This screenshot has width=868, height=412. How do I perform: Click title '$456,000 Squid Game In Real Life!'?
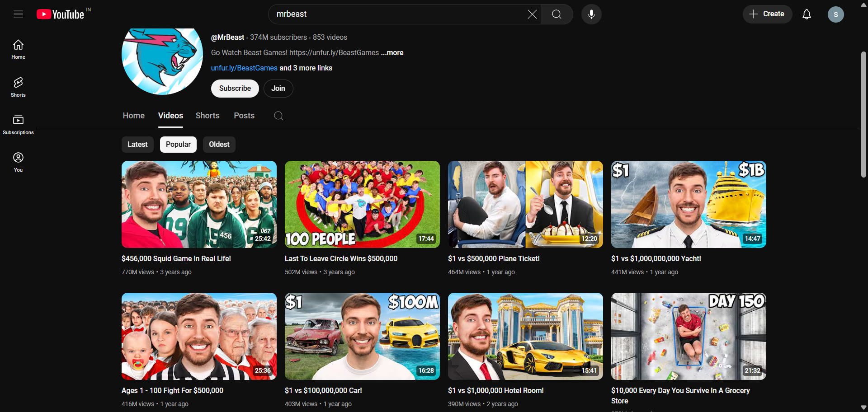click(176, 258)
